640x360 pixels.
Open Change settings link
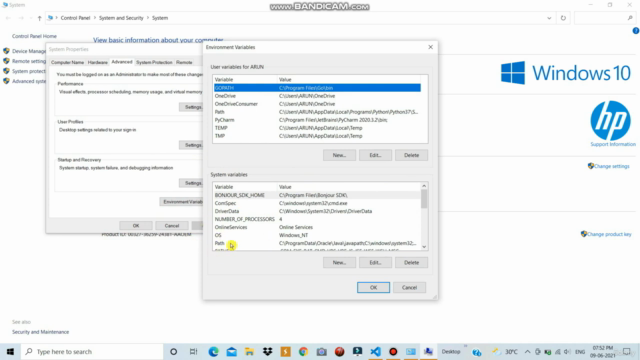[611, 166]
